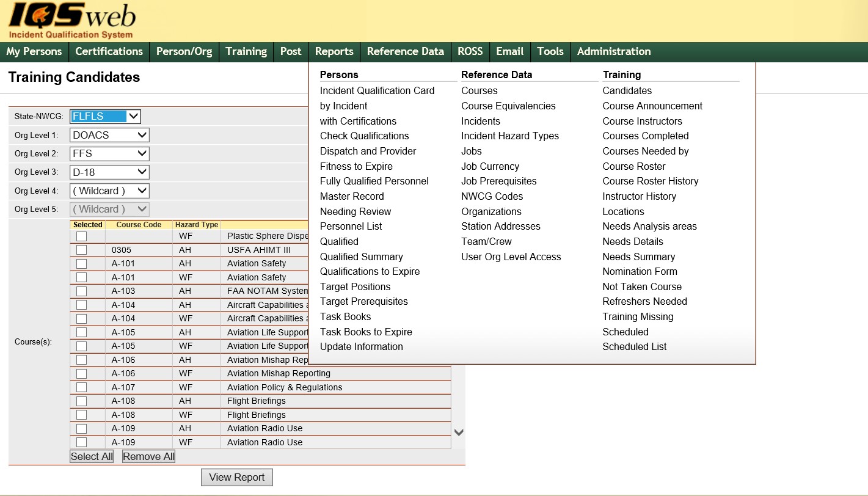Open Personnel List report
The height and width of the screenshot is (496, 868).
[x=351, y=226]
